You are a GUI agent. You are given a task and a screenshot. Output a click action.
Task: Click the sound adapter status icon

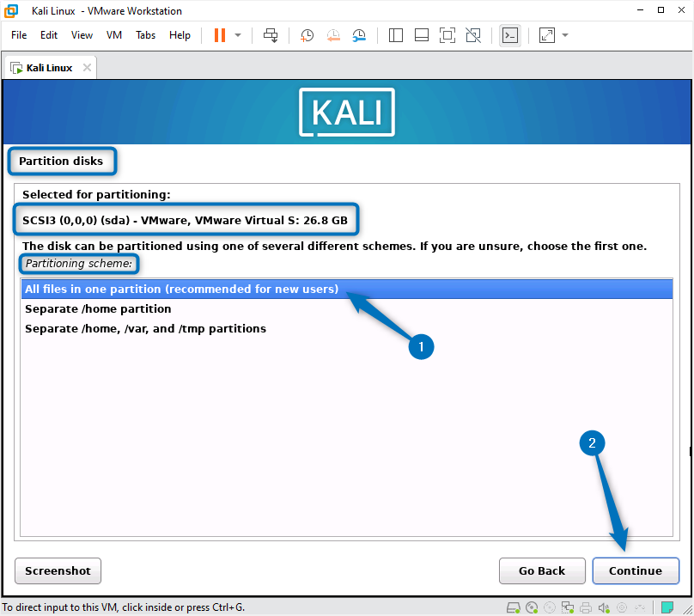point(603,607)
